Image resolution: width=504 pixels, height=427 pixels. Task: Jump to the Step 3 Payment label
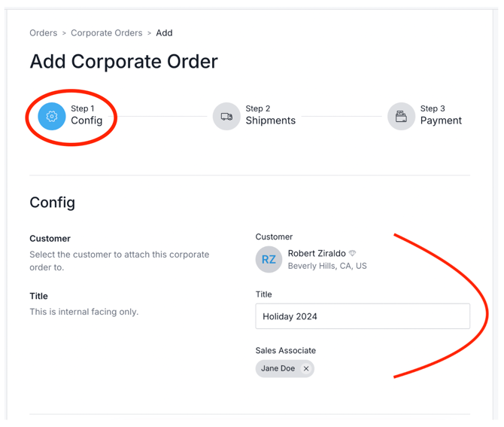pyautogui.click(x=441, y=120)
